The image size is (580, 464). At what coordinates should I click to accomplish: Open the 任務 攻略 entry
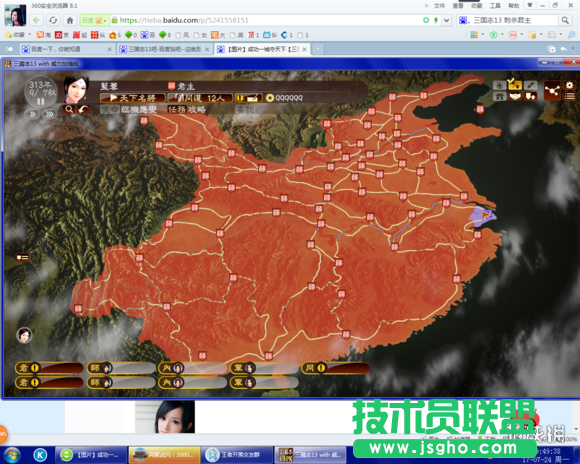186,110
